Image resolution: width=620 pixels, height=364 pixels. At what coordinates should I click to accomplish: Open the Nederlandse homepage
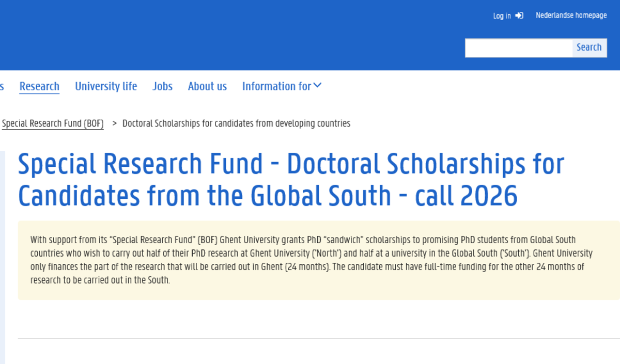(x=571, y=15)
